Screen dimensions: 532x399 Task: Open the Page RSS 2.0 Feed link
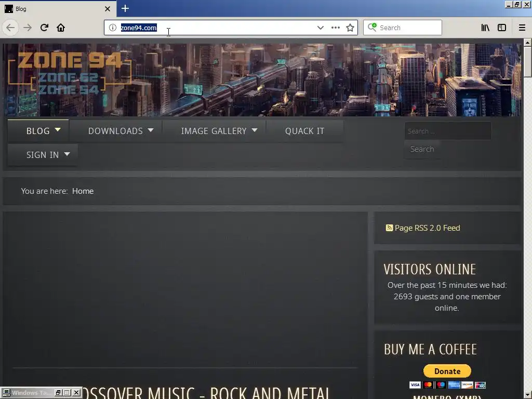tap(427, 228)
